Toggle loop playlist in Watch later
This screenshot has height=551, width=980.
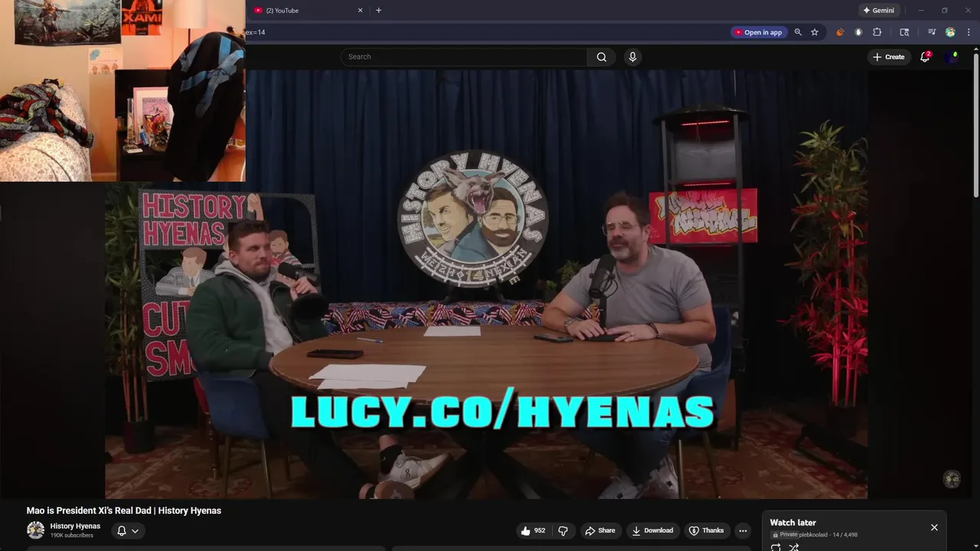coord(776,547)
